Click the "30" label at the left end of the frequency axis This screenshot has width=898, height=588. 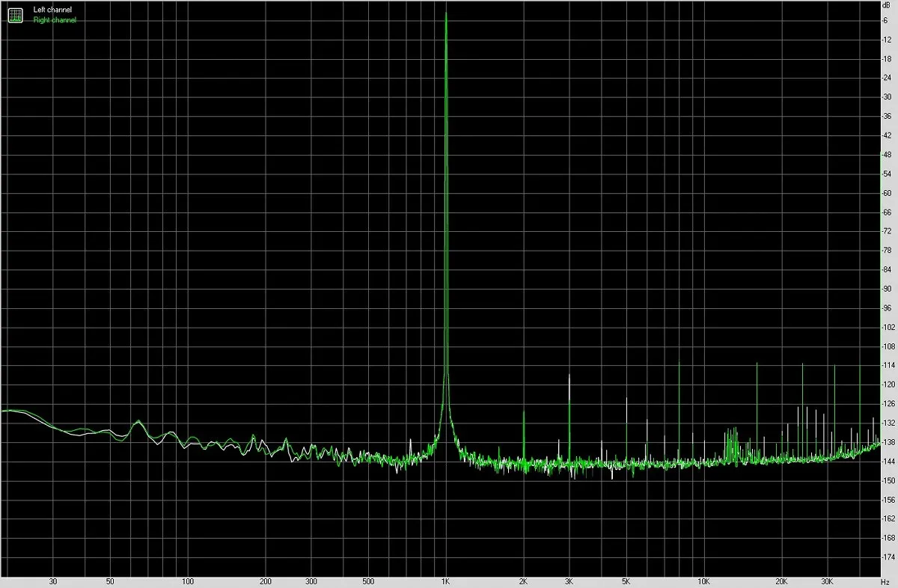point(53,581)
